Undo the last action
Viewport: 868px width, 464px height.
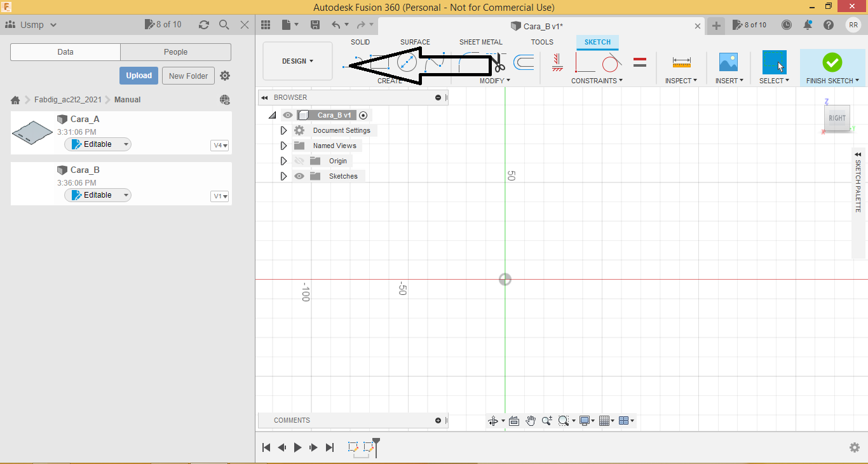336,25
